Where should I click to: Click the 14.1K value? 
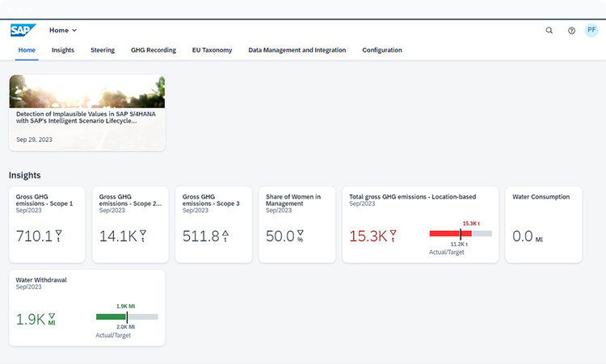118,236
